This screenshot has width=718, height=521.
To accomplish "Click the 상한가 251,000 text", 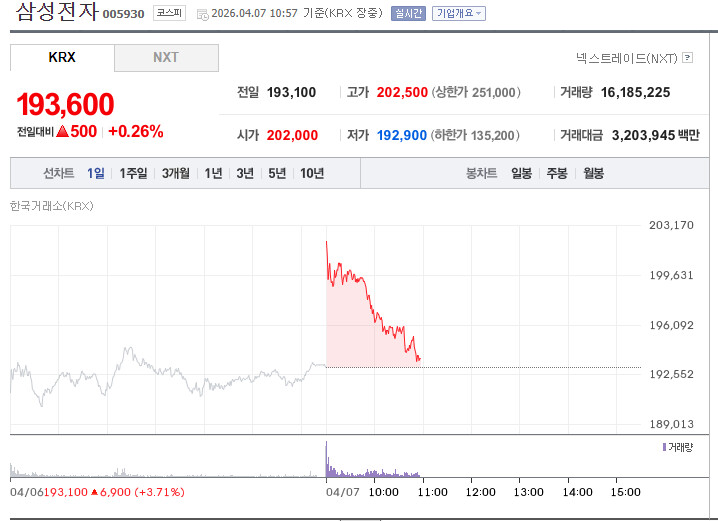I will coord(476,92).
